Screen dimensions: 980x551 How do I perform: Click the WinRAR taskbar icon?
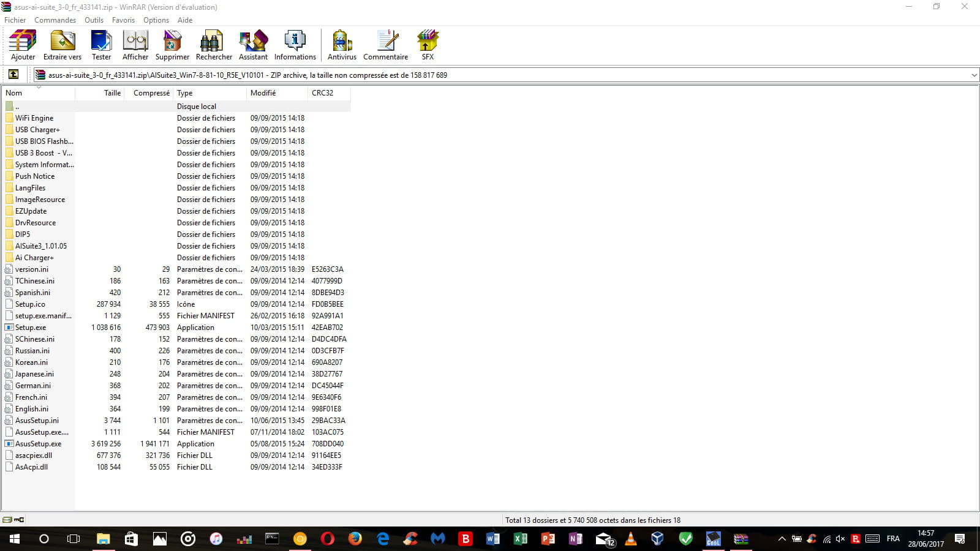point(741,539)
